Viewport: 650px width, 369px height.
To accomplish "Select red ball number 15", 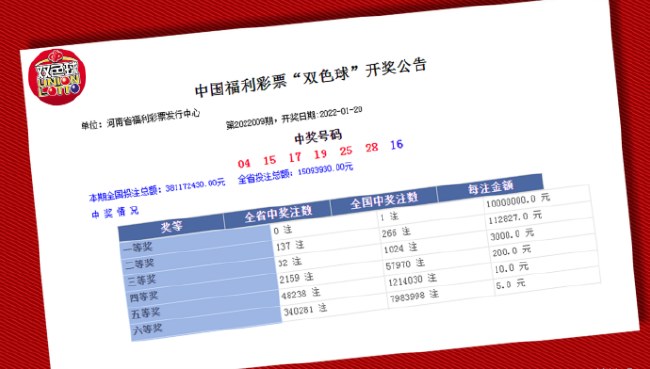I will point(269,160).
